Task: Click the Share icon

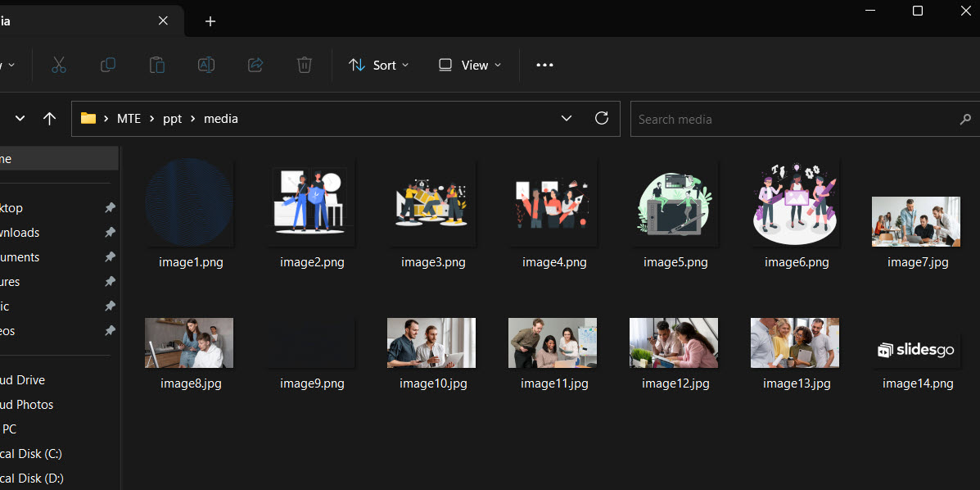Action: tap(255, 65)
